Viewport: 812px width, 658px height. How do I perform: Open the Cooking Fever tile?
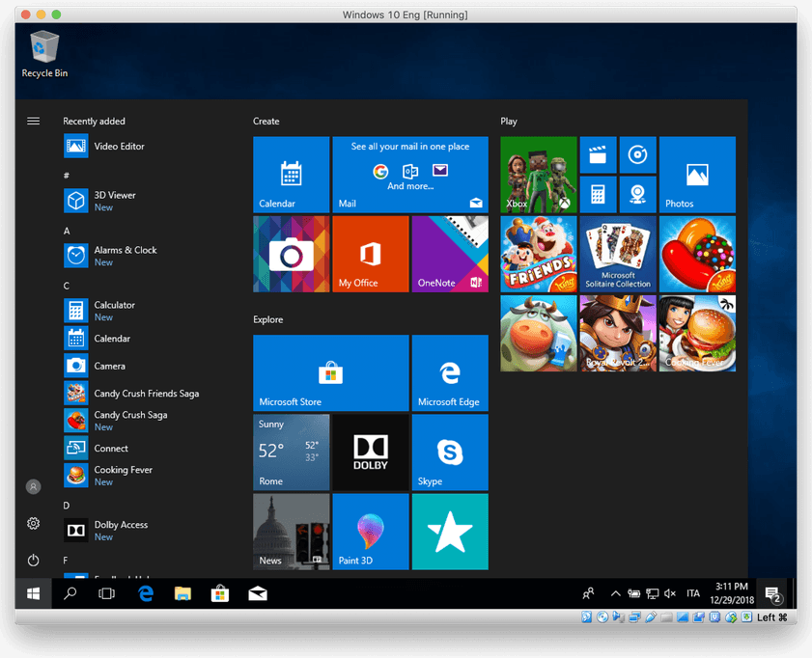point(697,333)
